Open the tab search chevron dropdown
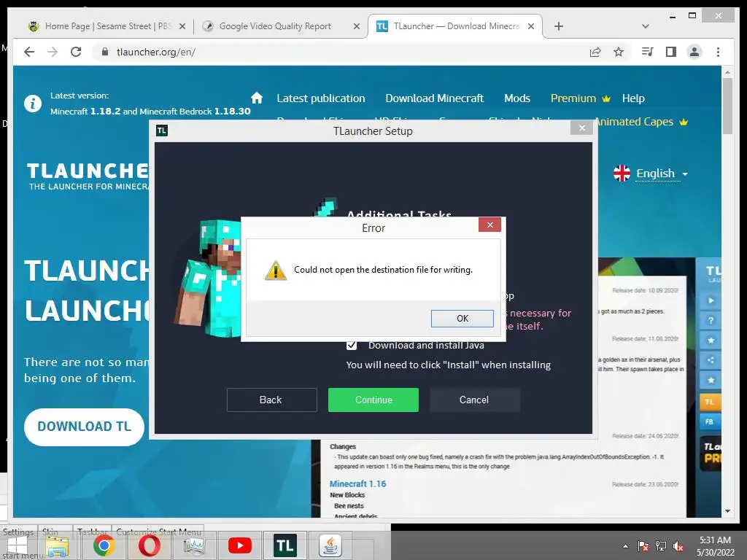The height and width of the screenshot is (560, 747). tap(646, 26)
